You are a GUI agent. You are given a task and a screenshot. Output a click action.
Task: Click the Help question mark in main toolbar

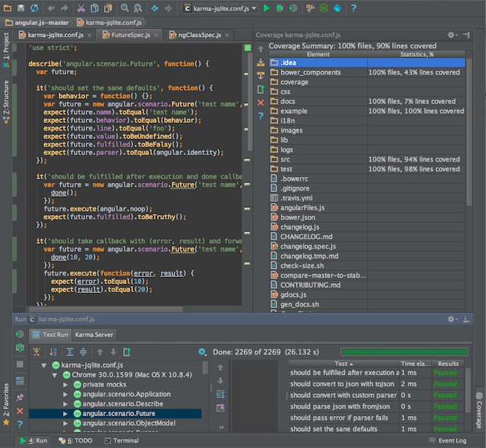[354, 8]
